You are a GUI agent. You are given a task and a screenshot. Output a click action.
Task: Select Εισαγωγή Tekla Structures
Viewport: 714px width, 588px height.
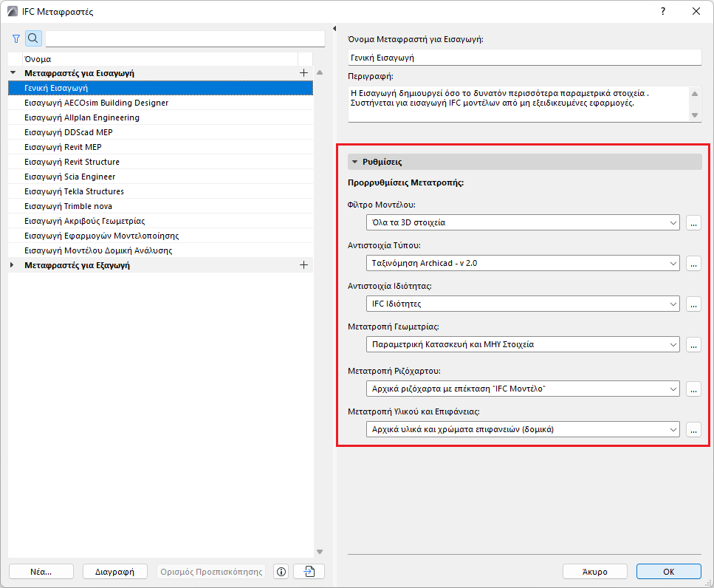point(160,191)
